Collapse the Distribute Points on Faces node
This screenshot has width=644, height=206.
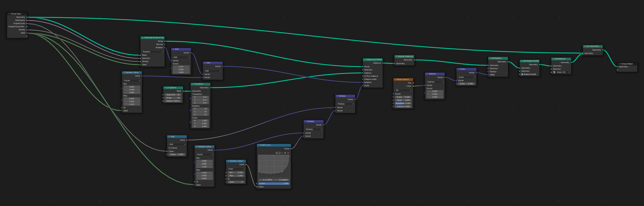pyautogui.click(x=142, y=37)
